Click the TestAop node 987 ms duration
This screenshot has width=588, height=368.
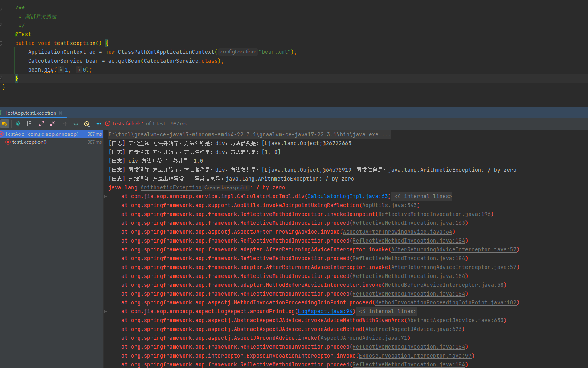94,134
